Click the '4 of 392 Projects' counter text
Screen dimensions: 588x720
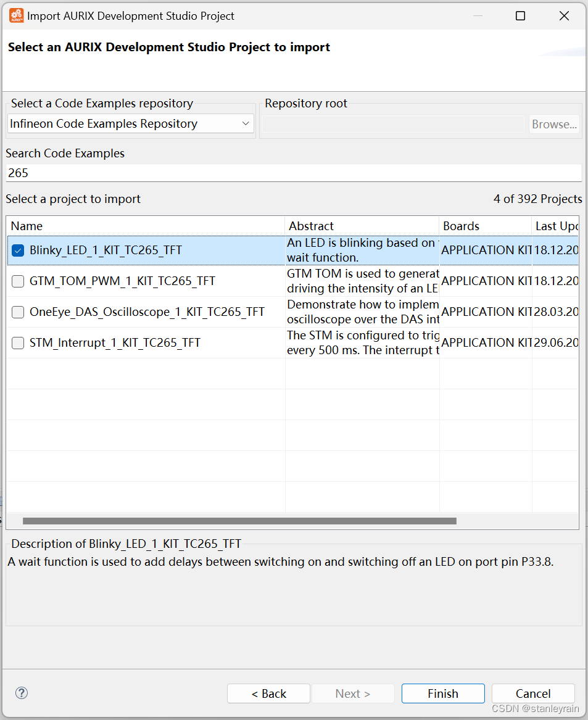point(538,199)
